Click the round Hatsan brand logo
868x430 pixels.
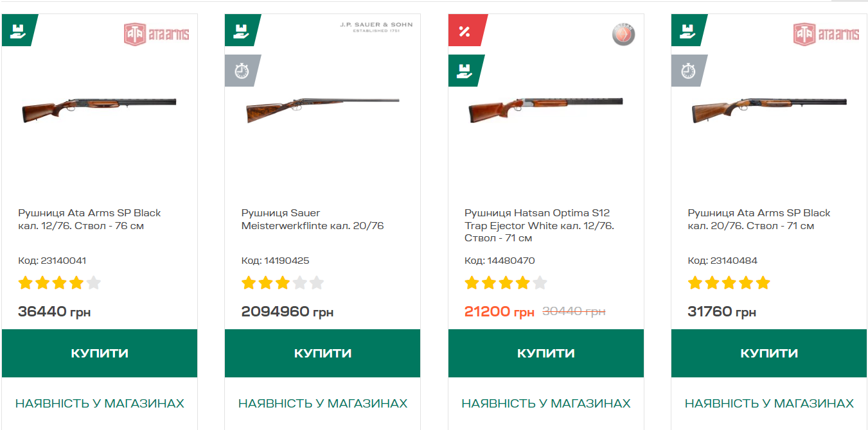coord(623,34)
